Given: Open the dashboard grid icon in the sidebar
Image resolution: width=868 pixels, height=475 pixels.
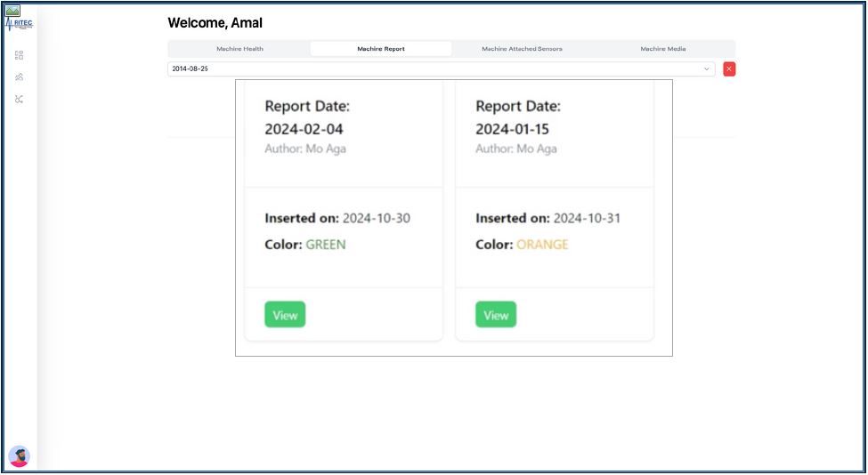Looking at the screenshot, I should pyautogui.click(x=20, y=55).
